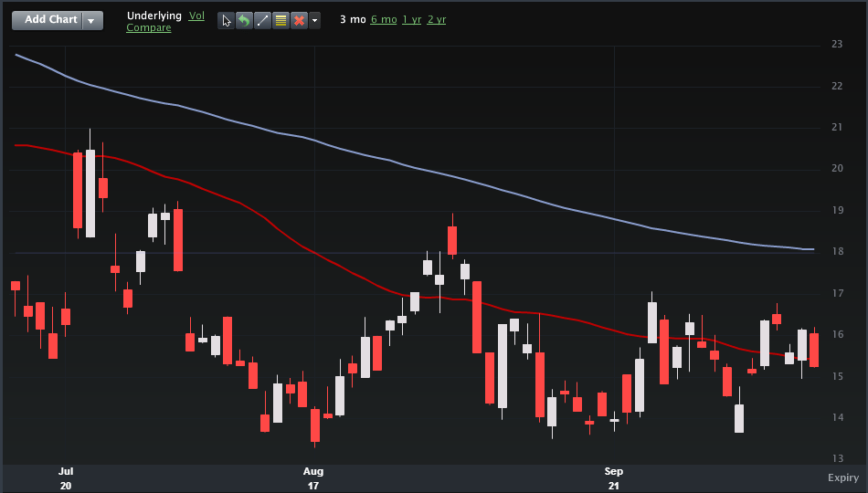Click the Expiry label on the time axis

coord(842,477)
